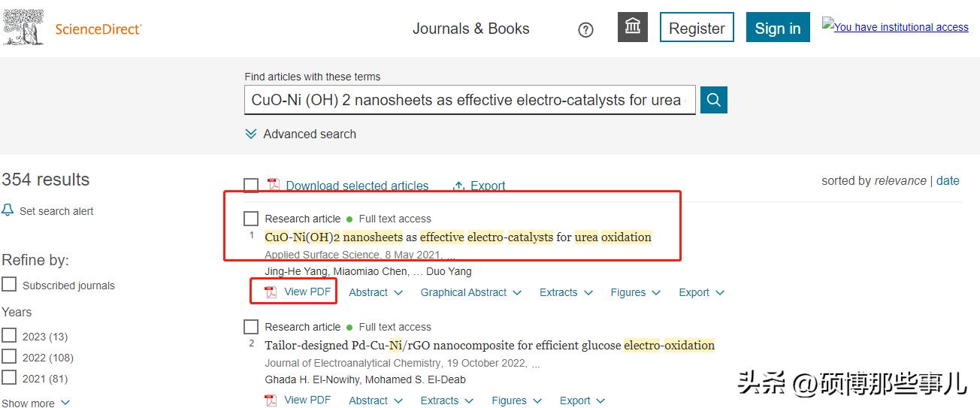
Task: Click the bell icon for search alert
Action: tap(8, 210)
